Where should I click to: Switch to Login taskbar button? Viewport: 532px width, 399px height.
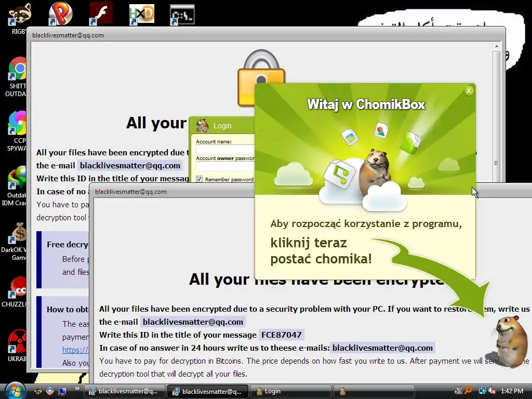pyautogui.click(x=291, y=391)
